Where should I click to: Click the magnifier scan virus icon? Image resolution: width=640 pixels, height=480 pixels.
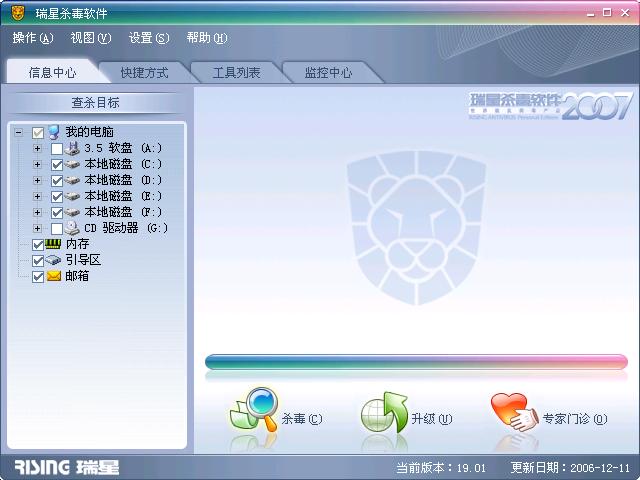click(254, 409)
